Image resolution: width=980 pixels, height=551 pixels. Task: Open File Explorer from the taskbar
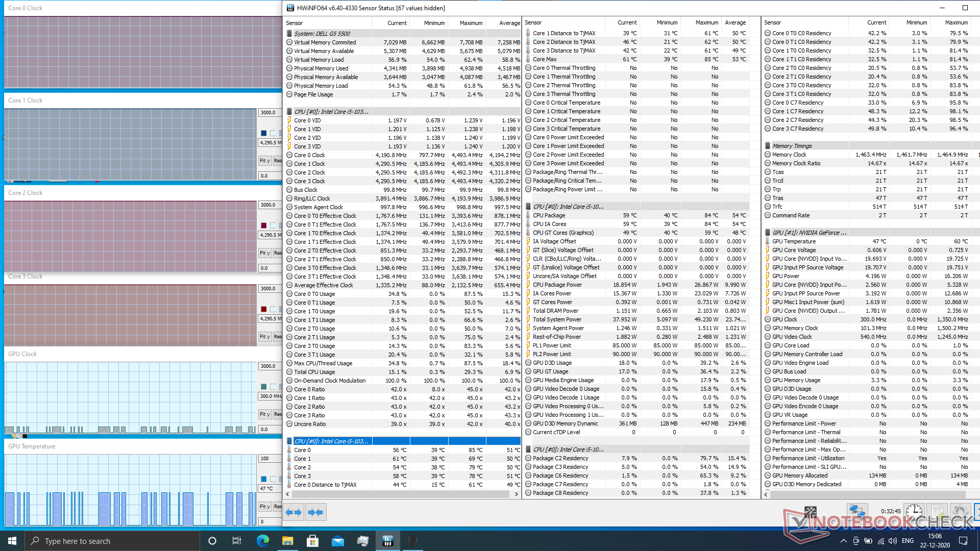pyautogui.click(x=287, y=541)
